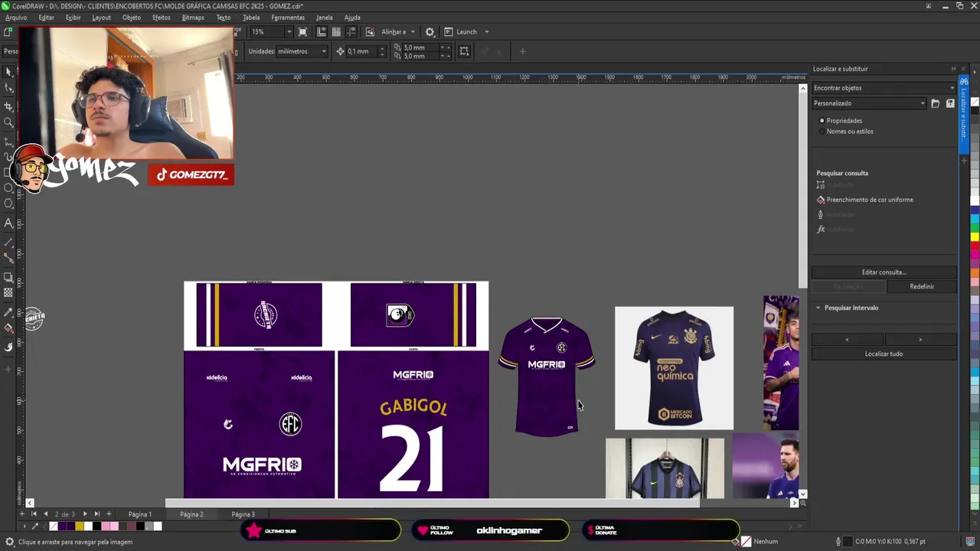Viewport: 980px width, 551px height.
Task: Switch to the Página 3 tab
Action: click(243, 514)
